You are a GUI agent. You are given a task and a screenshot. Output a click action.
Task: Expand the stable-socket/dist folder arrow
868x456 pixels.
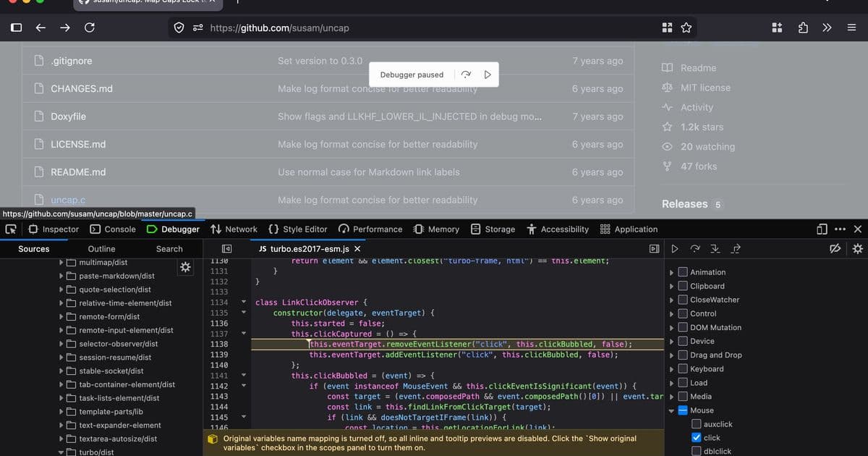61,371
